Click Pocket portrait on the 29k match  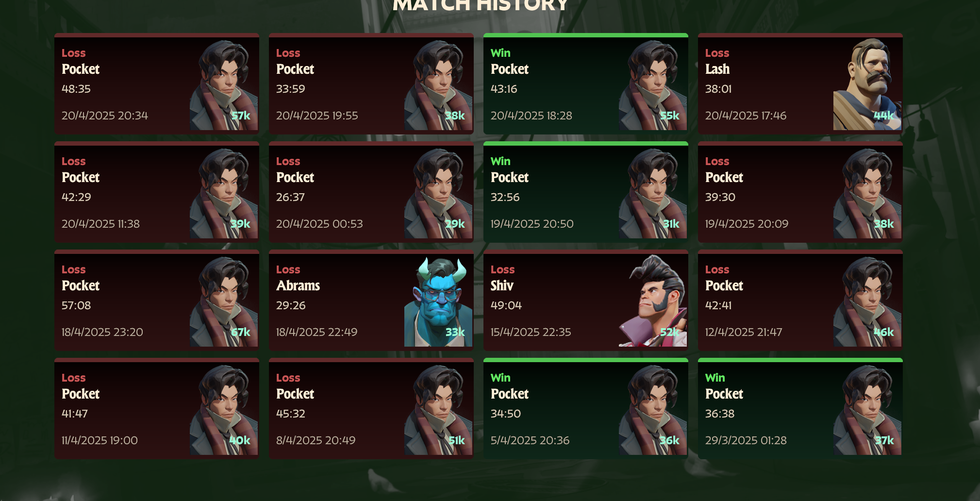coord(438,192)
